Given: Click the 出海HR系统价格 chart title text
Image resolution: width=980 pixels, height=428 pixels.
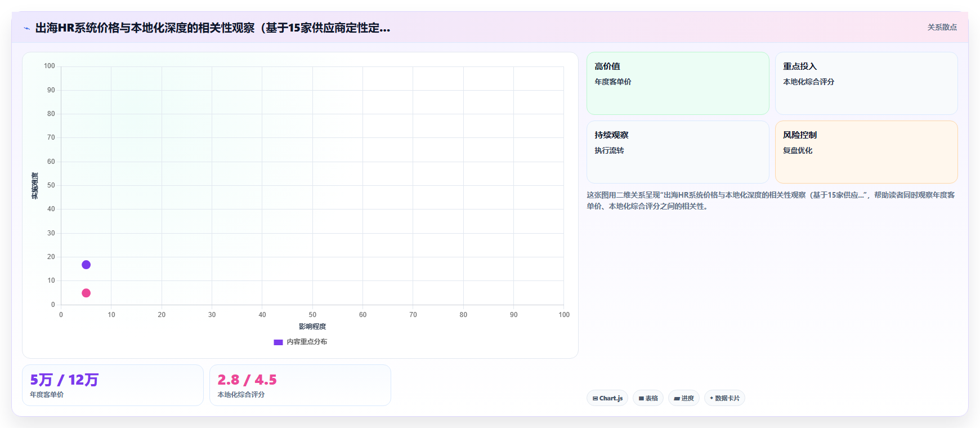Looking at the screenshot, I should coord(213,28).
